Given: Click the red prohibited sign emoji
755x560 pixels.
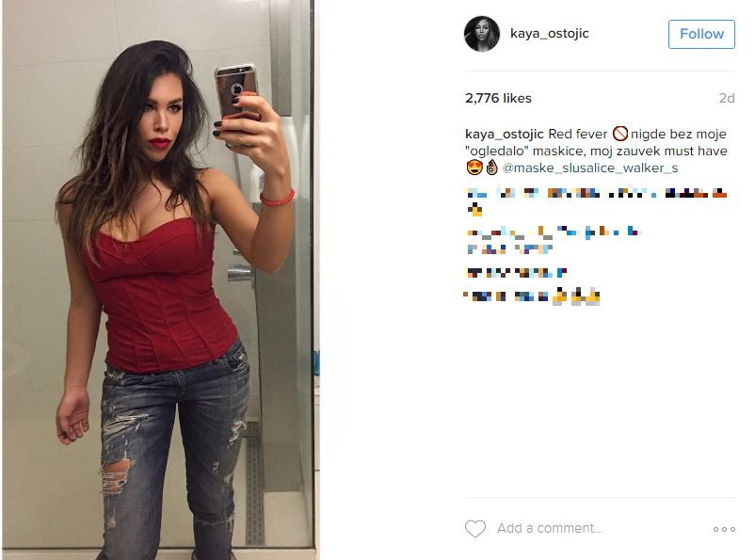Looking at the screenshot, I should [620, 134].
